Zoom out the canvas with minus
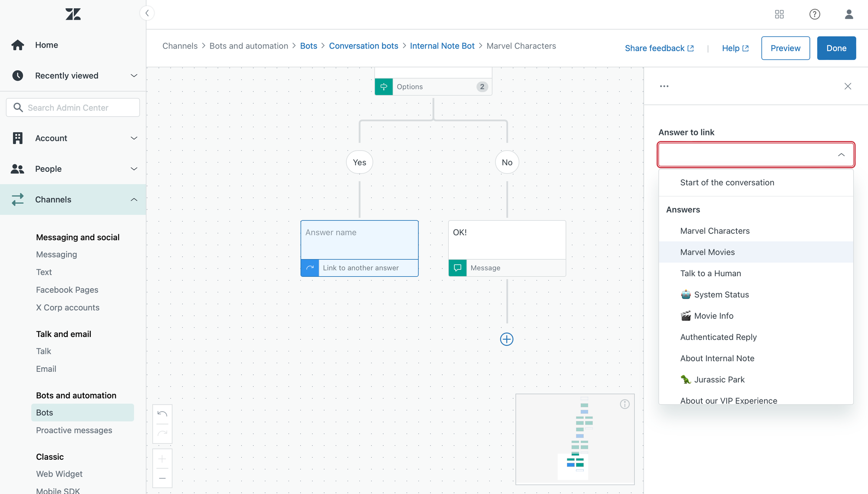 tap(162, 478)
